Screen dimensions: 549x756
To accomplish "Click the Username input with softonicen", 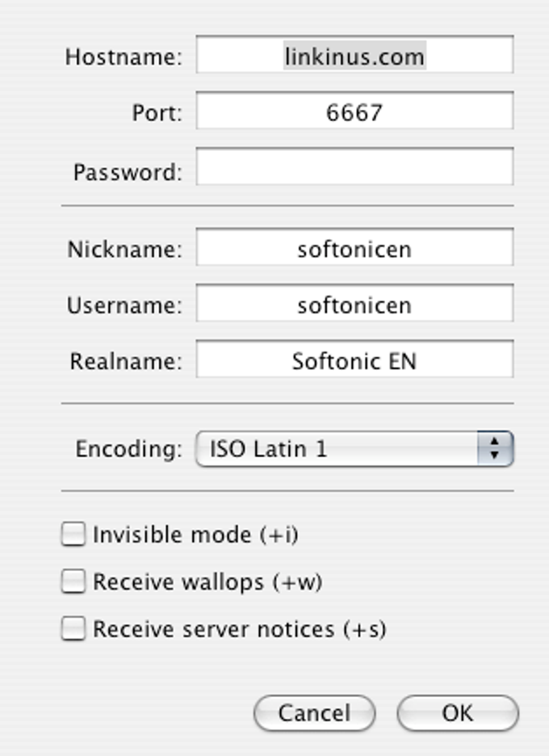I will coord(354,303).
